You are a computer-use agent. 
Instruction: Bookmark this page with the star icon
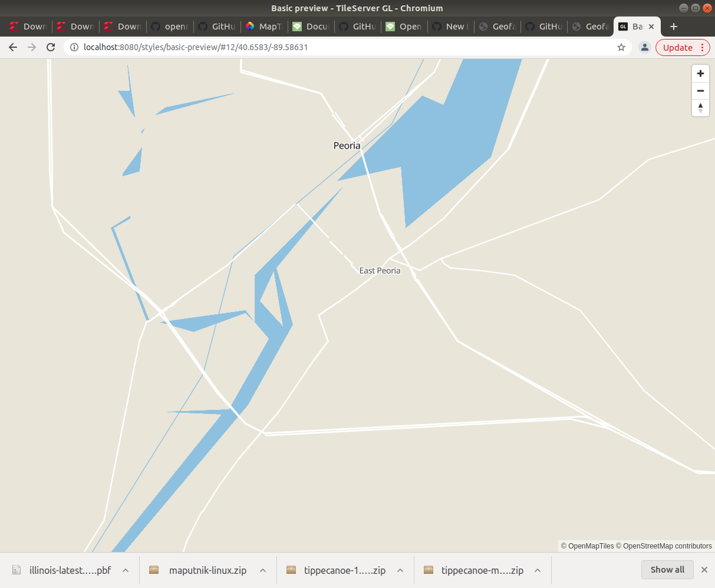tap(621, 47)
